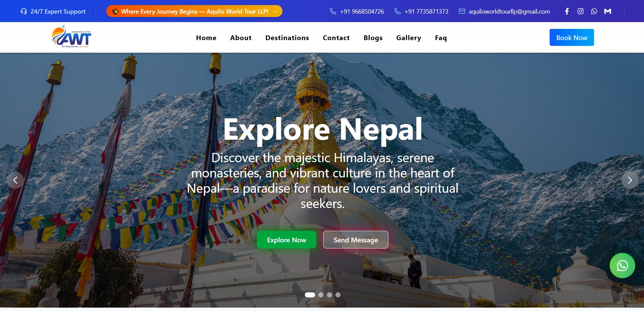The height and width of the screenshot is (311, 644).
Task: Open the Instagram icon link
Action: pyautogui.click(x=581, y=11)
